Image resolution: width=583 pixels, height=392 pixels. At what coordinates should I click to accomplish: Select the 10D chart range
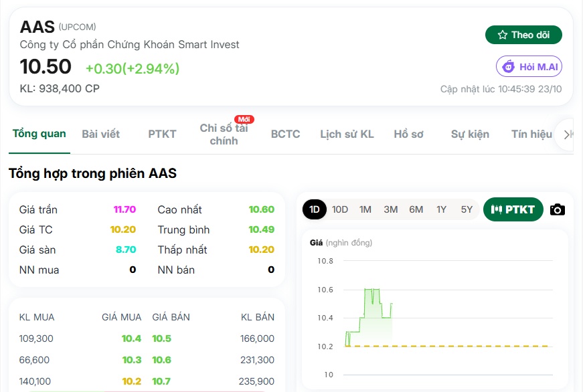(x=340, y=209)
